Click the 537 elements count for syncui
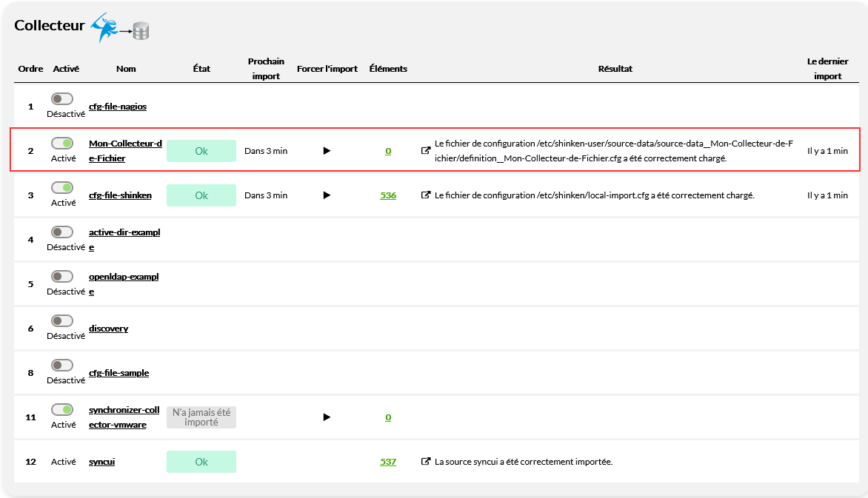 coord(388,462)
